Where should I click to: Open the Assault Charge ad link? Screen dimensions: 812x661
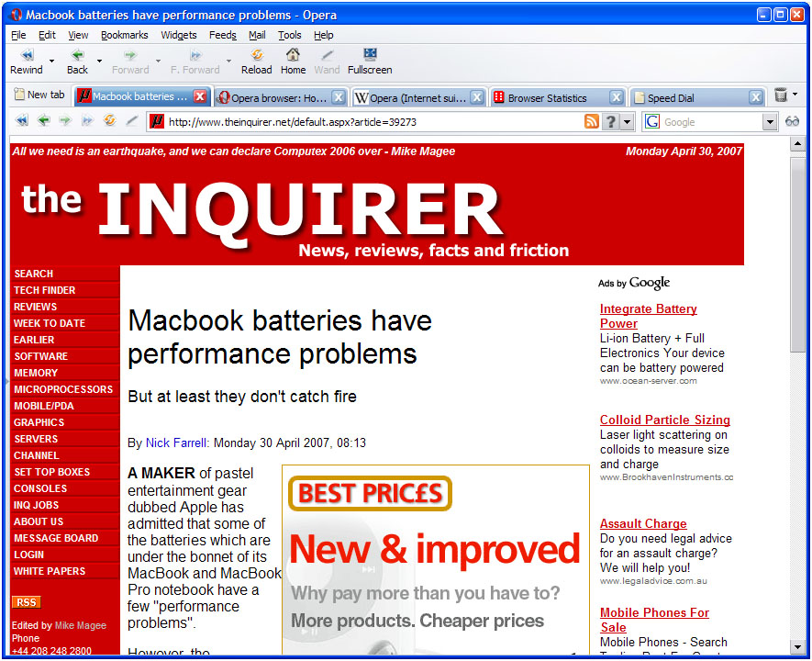pos(643,523)
